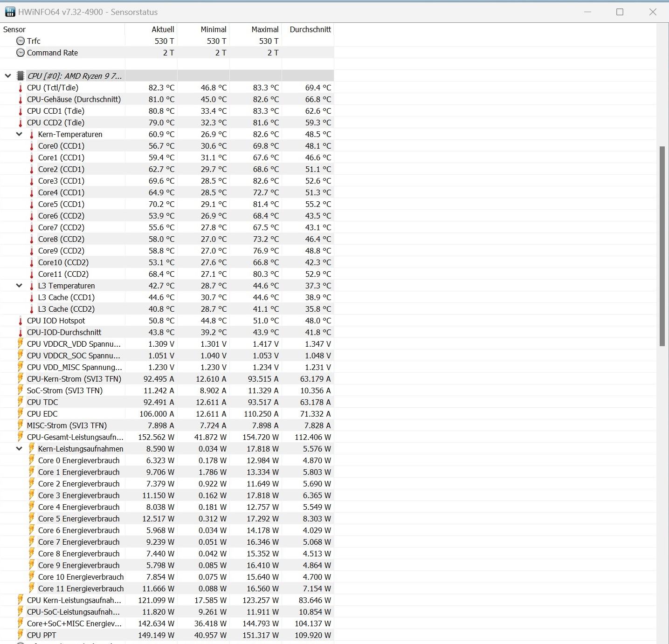Click the Minimal column header
This screenshot has width=669, height=644.
coord(203,29)
